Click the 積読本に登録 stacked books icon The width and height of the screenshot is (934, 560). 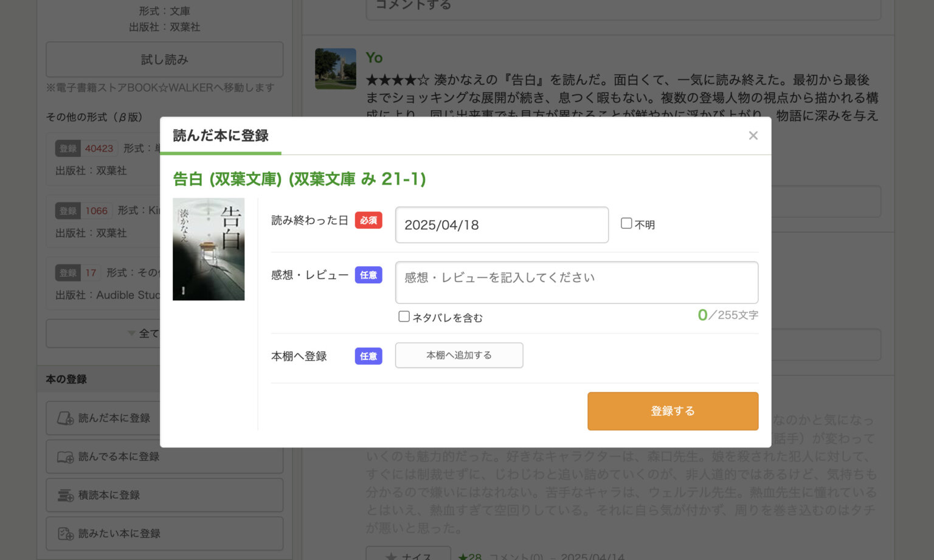(66, 496)
